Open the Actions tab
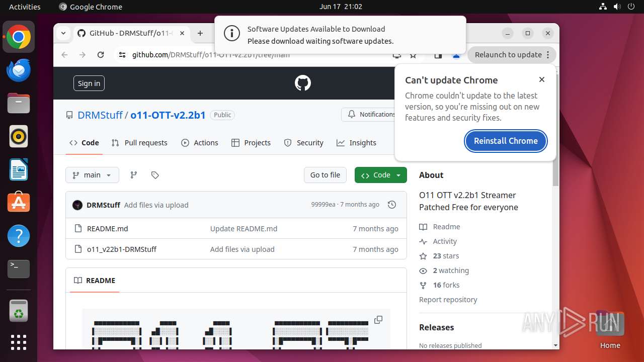Viewport: 644px width, 362px height. [200, 143]
